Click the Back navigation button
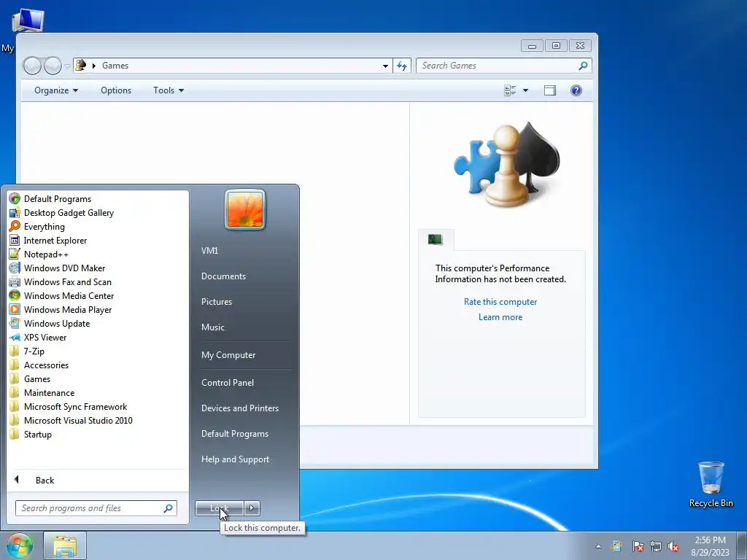The height and width of the screenshot is (560, 747). coord(32,66)
